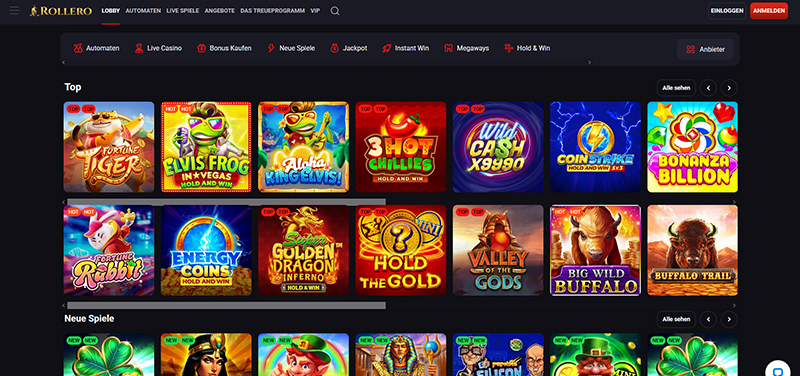Select the Jackpot category label
Viewport: 800px width, 376px height.
[355, 48]
